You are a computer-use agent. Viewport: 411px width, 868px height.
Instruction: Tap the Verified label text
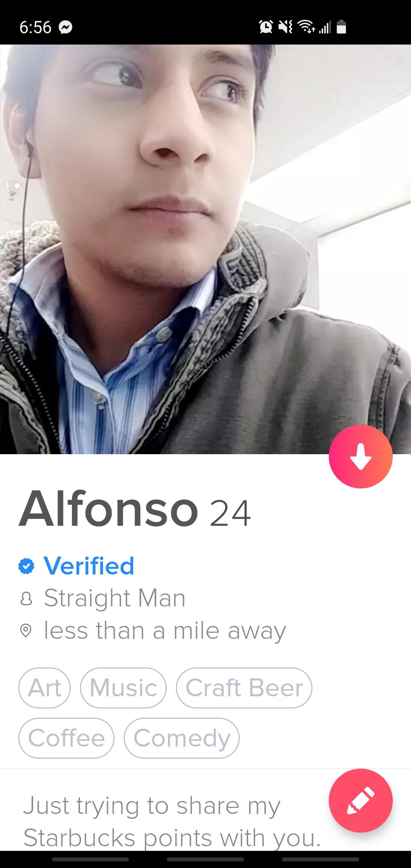coord(89,566)
